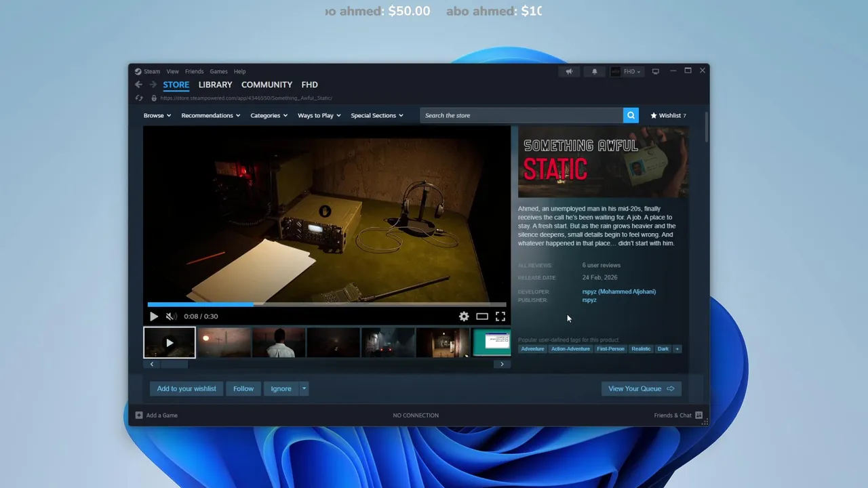Click the plus button to add tags
The width and height of the screenshot is (868, 488).
tap(677, 349)
